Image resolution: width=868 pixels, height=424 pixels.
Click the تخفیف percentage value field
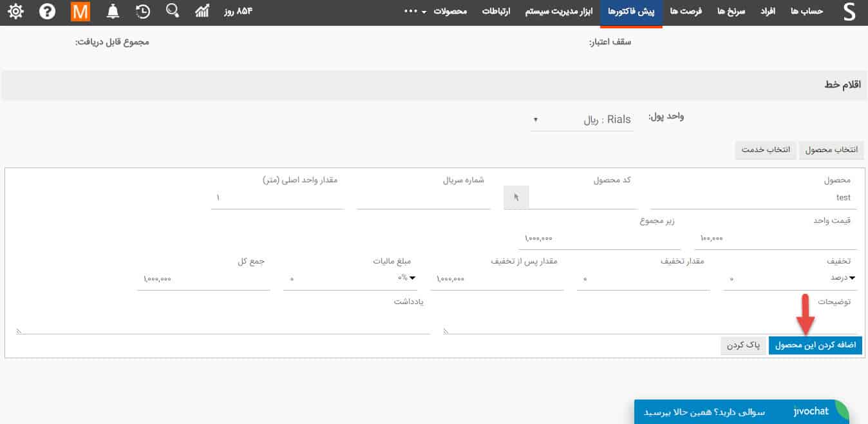pos(773,279)
